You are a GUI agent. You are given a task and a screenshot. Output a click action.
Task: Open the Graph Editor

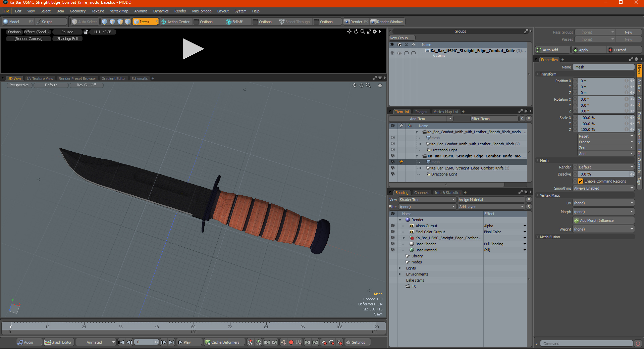tap(58, 342)
